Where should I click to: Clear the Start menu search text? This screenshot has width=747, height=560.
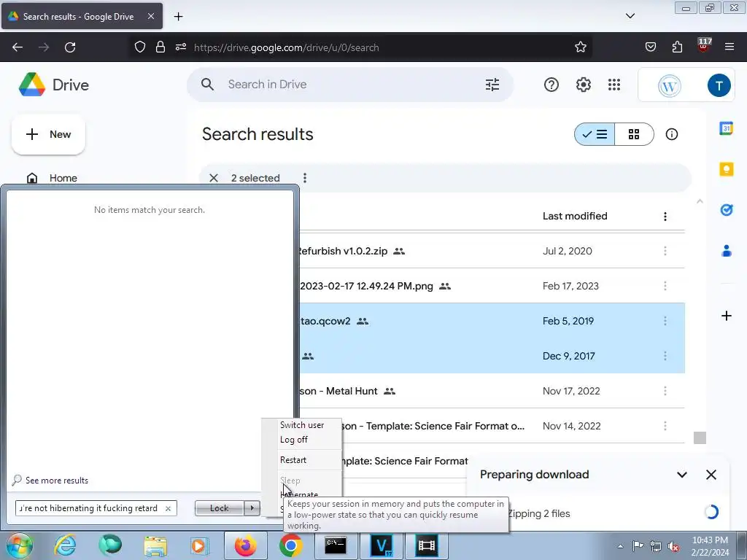[168, 508]
